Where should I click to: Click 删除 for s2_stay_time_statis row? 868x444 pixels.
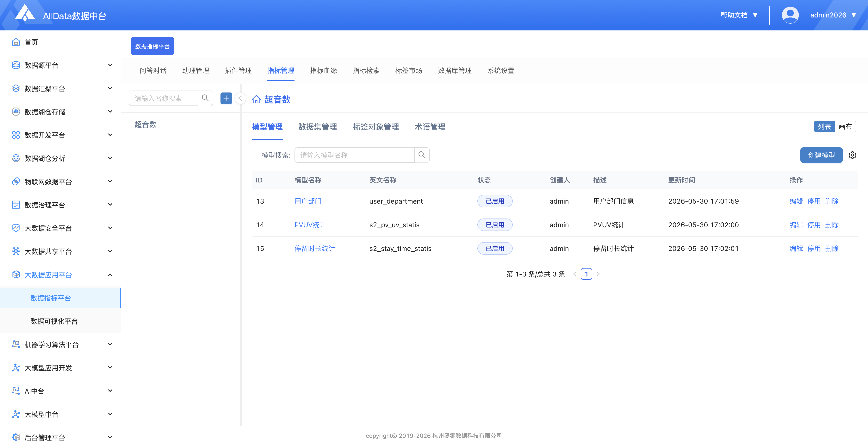point(832,248)
